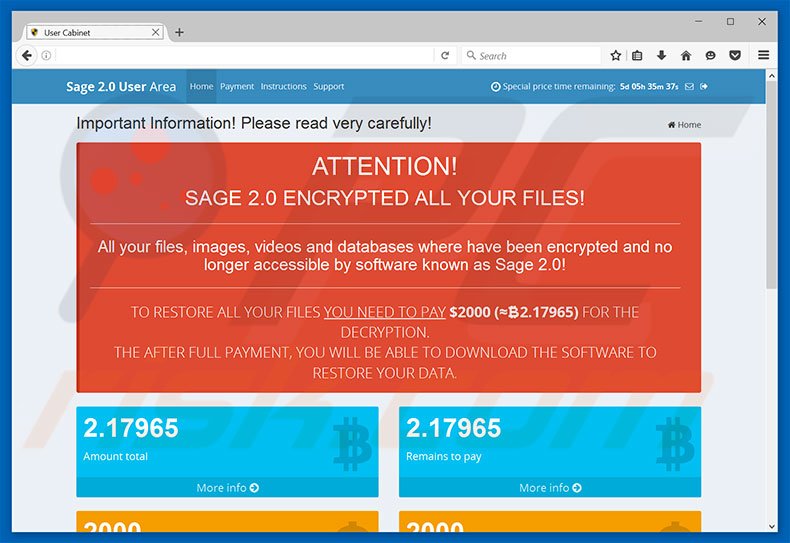The image size is (790, 543).
Task: Close the browser window
Action: [762, 22]
